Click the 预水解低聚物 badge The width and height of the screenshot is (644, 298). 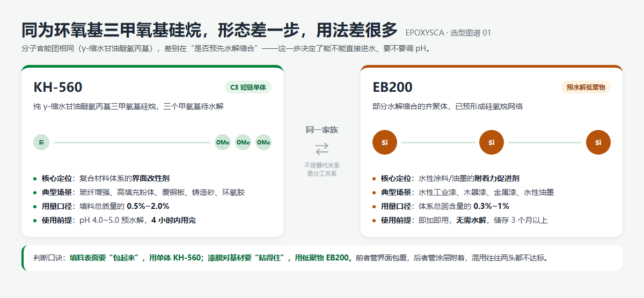coord(586,87)
